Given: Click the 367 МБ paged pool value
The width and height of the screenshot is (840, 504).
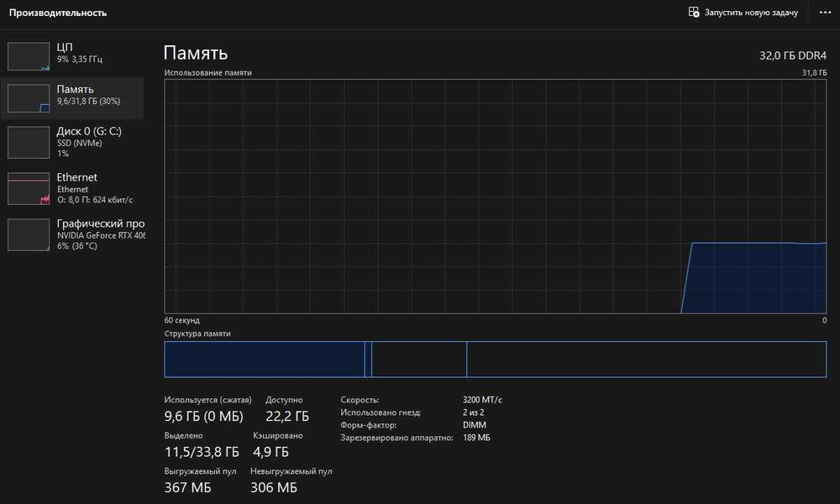Looking at the screenshot, I should (187, 487).
